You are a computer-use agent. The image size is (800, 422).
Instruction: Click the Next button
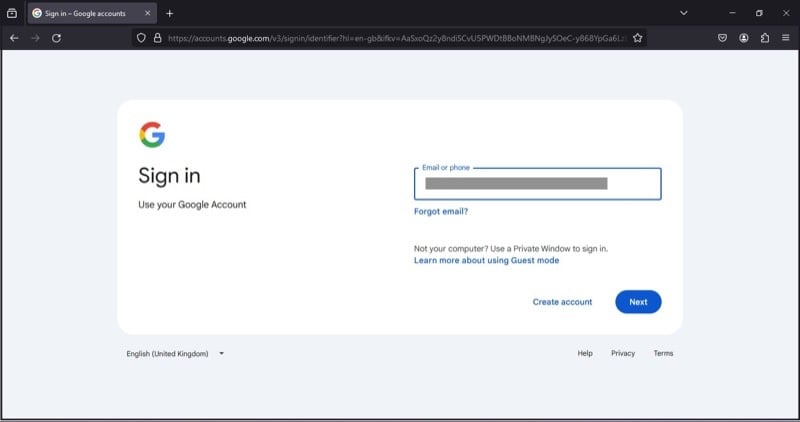[638, 302]
